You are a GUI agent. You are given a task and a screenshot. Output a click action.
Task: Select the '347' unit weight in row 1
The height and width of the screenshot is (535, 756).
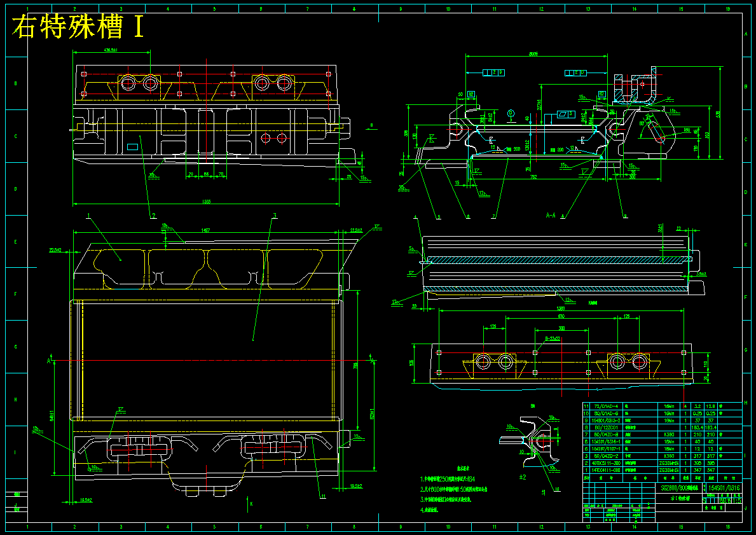tap(697, 470)
